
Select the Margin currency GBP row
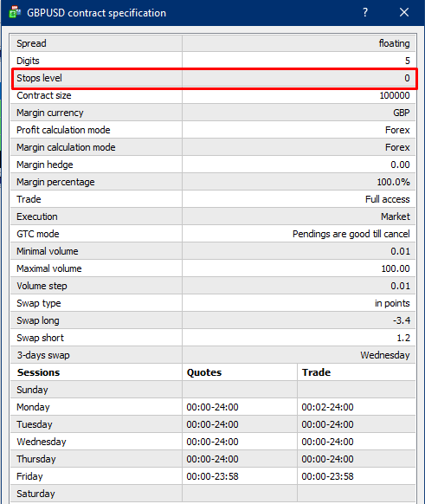213,113
